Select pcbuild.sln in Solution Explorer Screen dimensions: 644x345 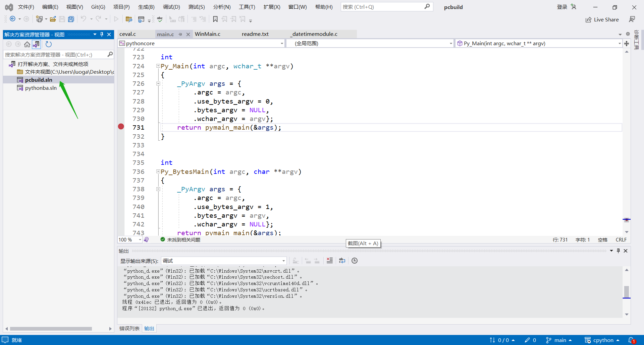coord(39,80)
